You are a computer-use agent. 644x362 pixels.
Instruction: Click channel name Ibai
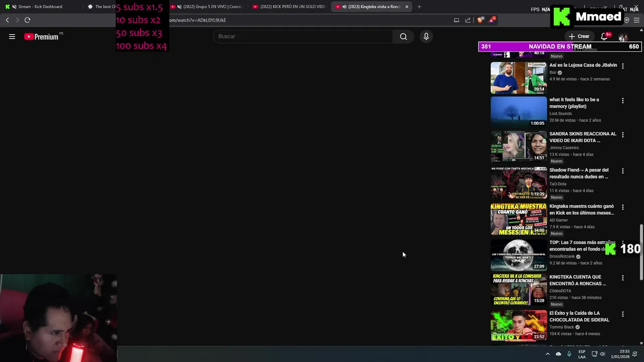point(552,72)
